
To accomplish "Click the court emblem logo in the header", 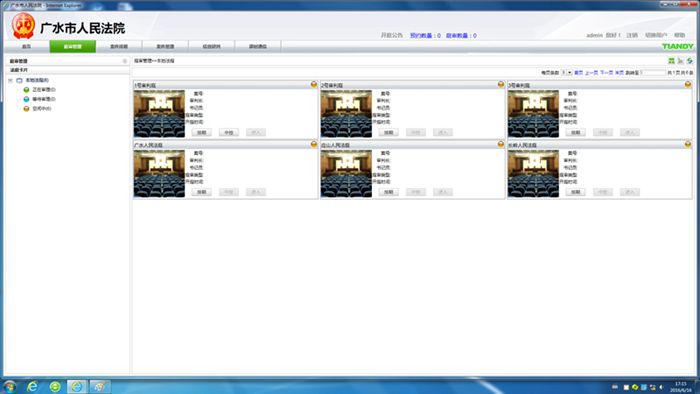I will pyautogui.click(x=23, y=26).
